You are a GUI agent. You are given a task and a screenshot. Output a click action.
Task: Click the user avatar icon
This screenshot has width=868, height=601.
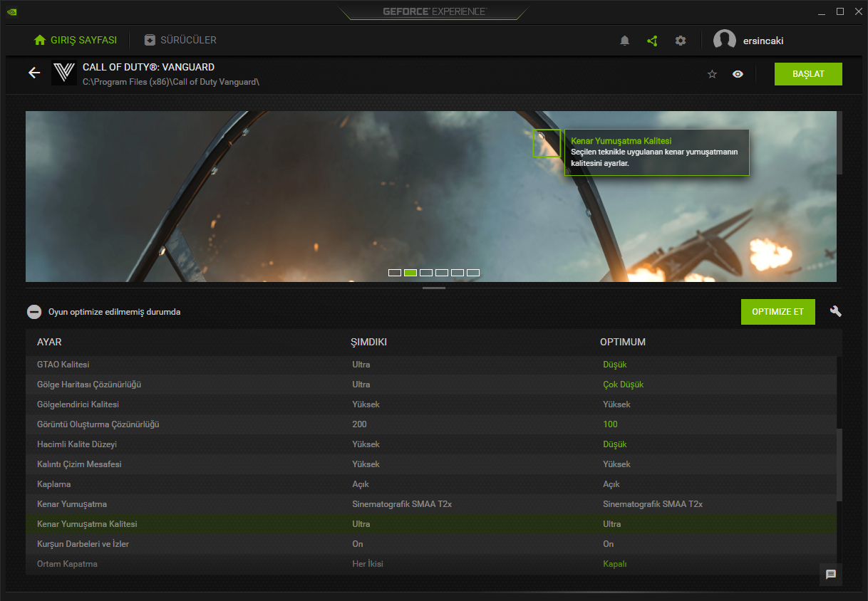[x=725, y=41]
